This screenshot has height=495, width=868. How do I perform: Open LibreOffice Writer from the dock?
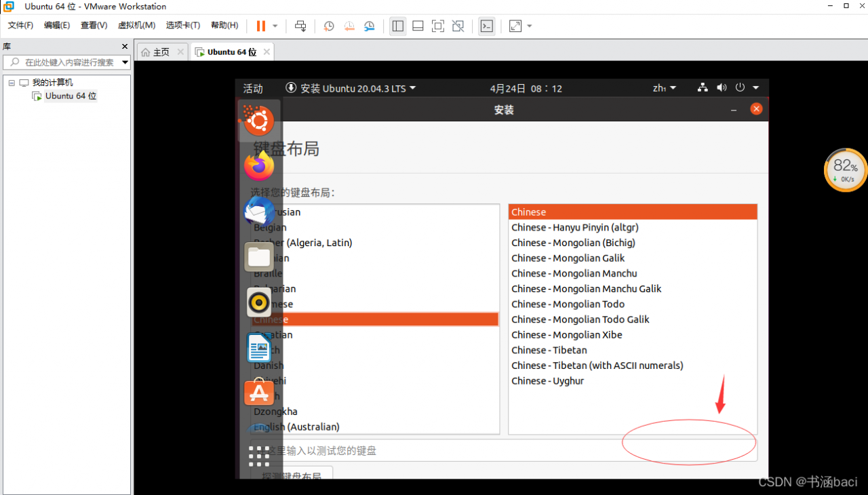coord(259,349)
